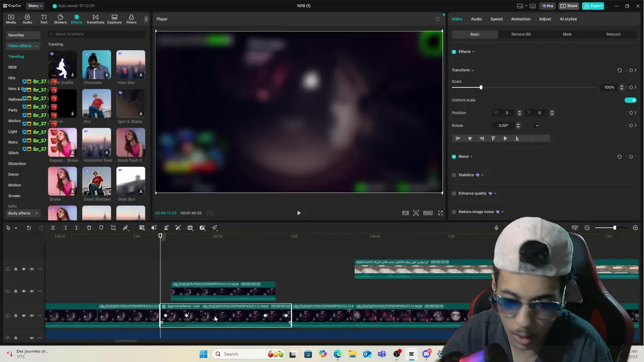Open select tool dropdown arrow
This screenshot has width=644, height=362.
(x=16, y=228)
